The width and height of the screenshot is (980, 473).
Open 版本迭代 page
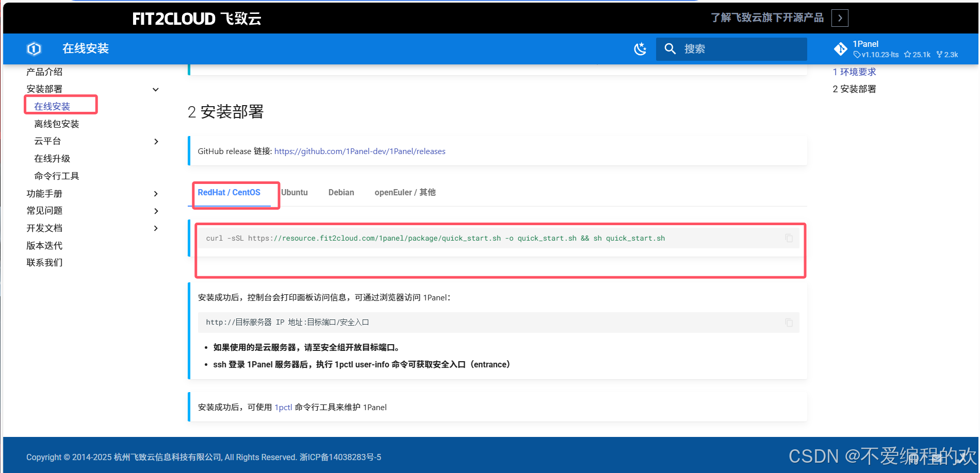pyautogui.click(x=44, y=246)
